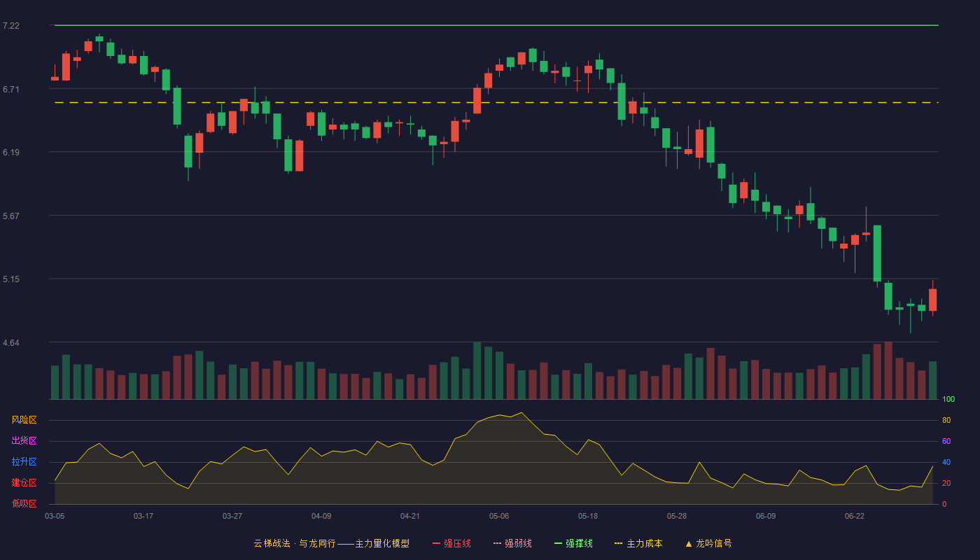The height and width of the screenshot is (560, 980).
Task: Click the 06-09 date label
Action: 766,516
